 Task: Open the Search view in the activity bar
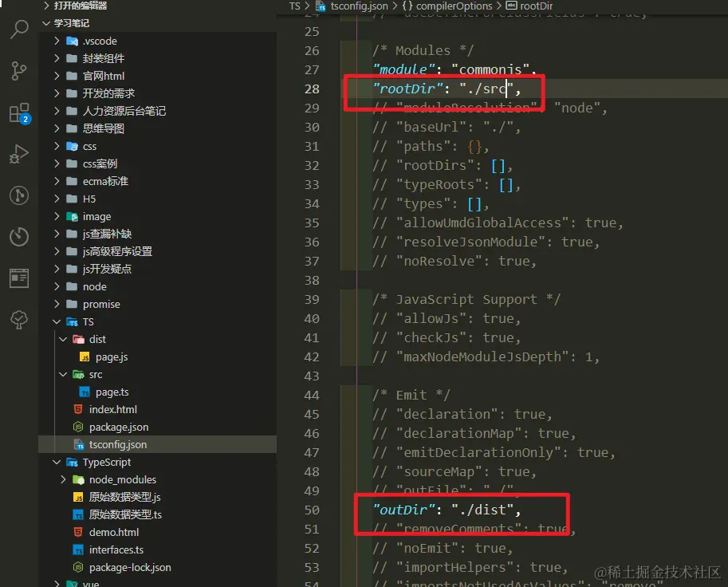pyautogui.click(x=19, y=30)
